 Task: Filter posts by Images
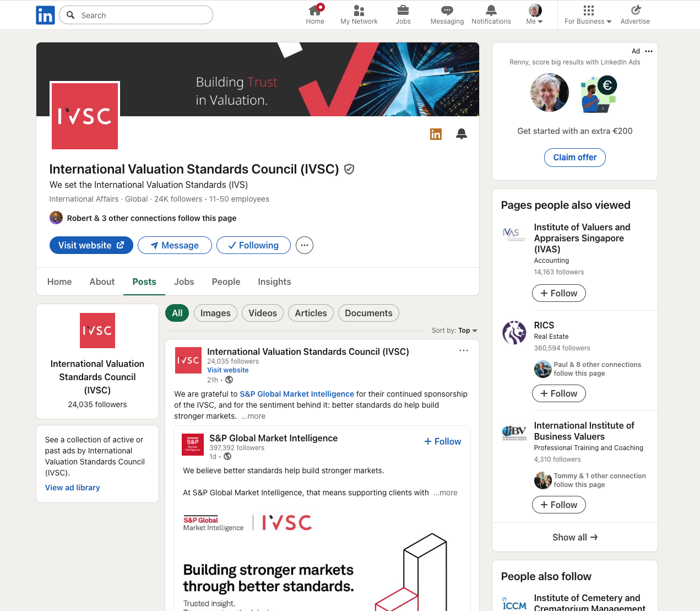(x=215, y=313)
